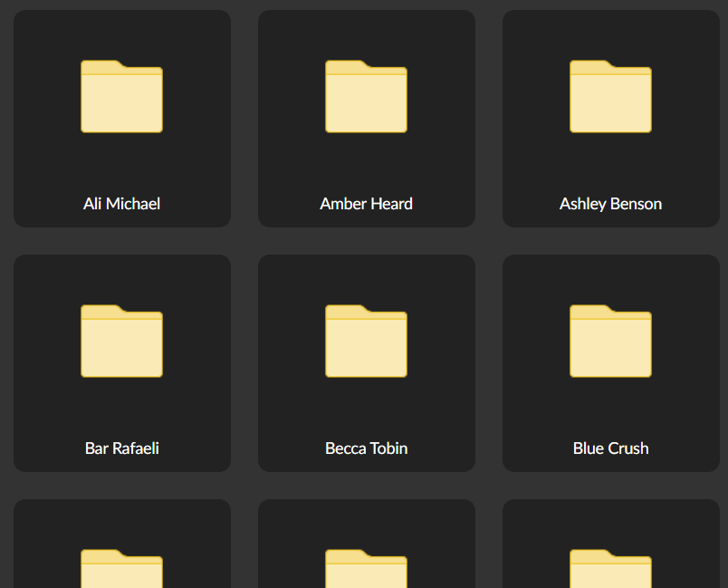Select the 'Ashley Benson' folder name
The width and height of the screenshot is (728, 588).
[610, 204]
